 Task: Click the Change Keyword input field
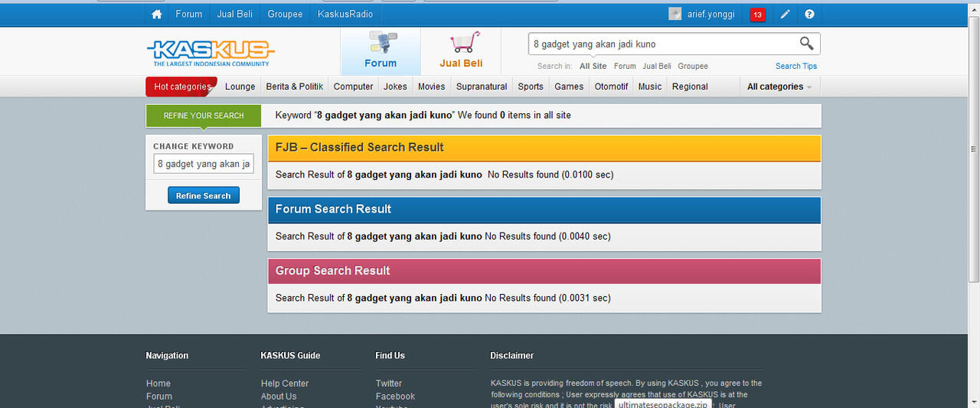click(x=204, y=164)
